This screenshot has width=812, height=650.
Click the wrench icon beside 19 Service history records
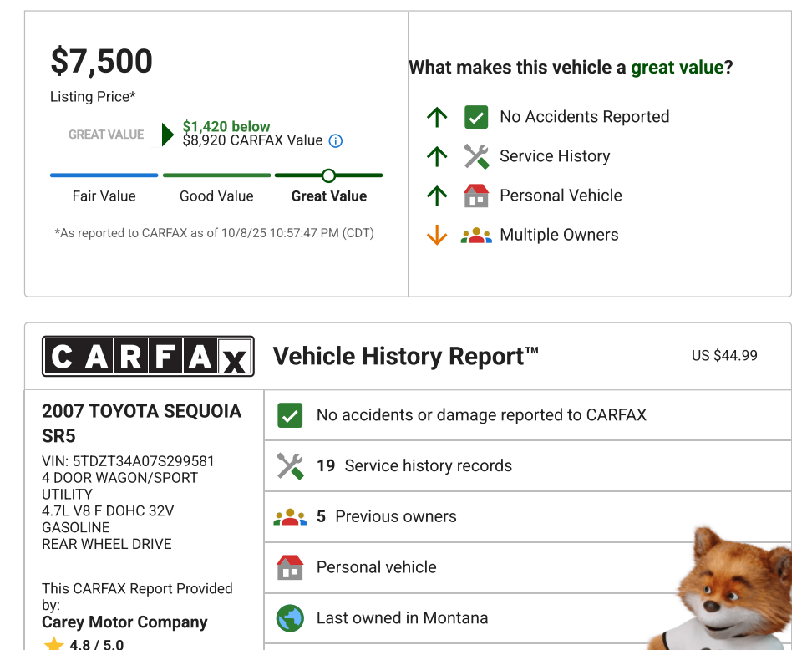click(290, 466)
